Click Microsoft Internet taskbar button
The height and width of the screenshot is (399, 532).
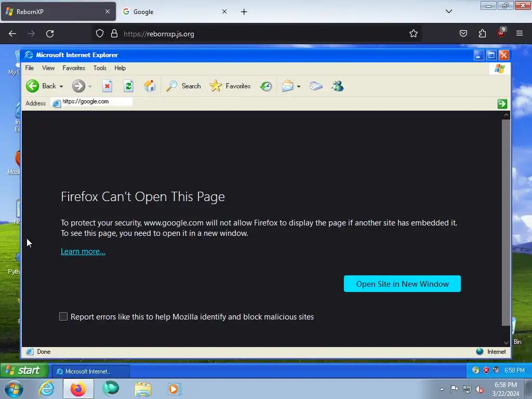90,371
